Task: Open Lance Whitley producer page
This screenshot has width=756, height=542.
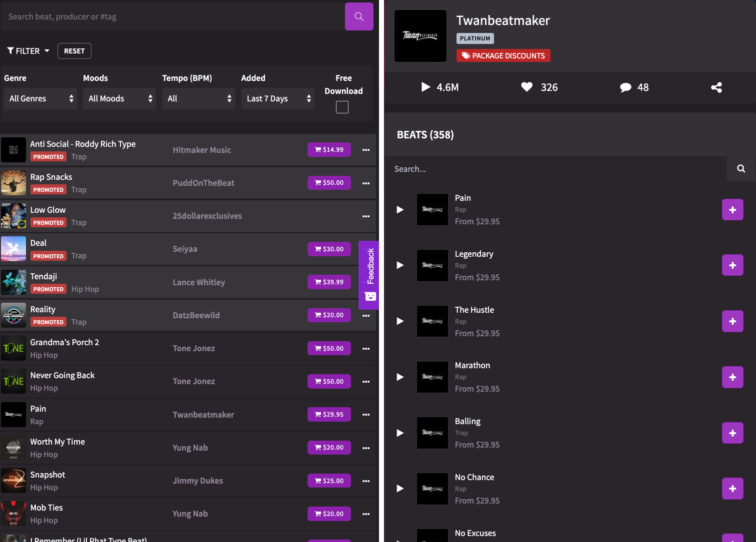Action: 199,282
